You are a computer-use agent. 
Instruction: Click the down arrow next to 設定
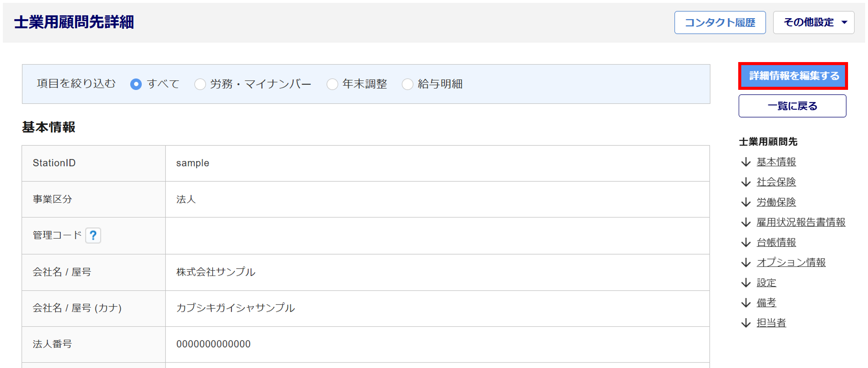(x=746, y=283)
